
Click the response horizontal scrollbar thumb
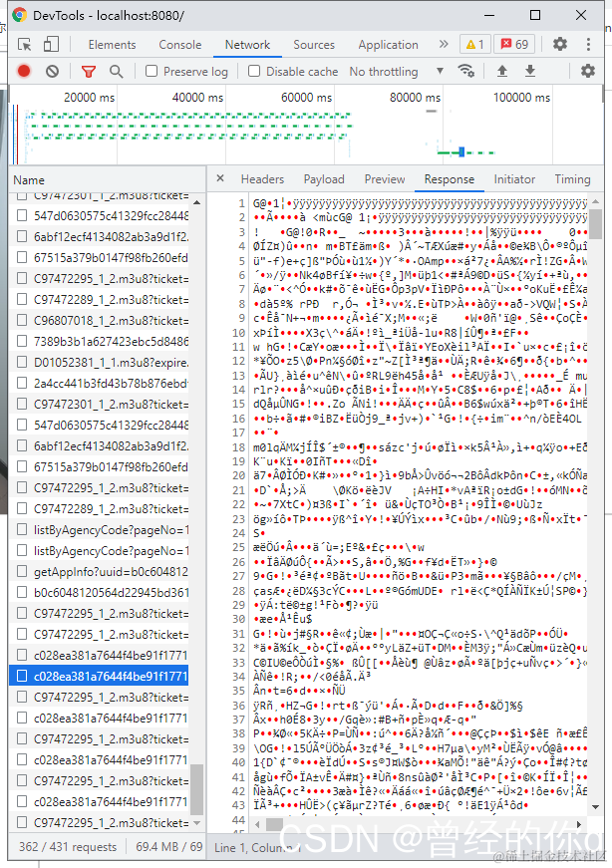(274, 824)
